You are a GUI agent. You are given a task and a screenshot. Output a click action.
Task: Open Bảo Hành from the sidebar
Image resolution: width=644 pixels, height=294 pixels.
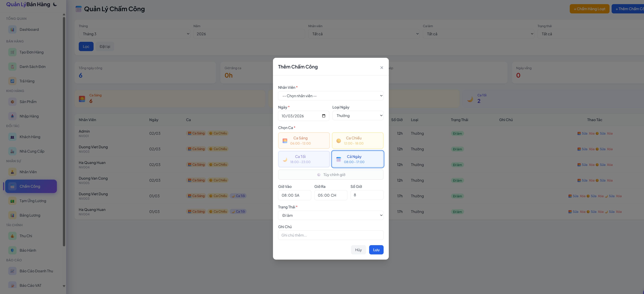click(x=28, y=250)
